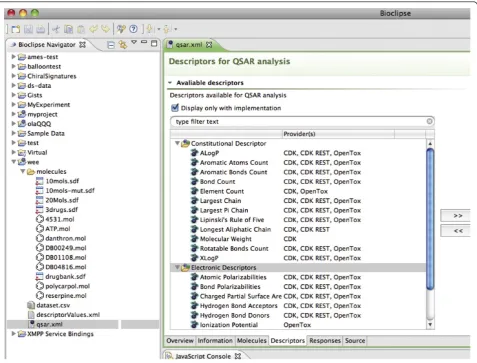
Task: Switch to the Molecules tab
Action: tap(252, 341)
